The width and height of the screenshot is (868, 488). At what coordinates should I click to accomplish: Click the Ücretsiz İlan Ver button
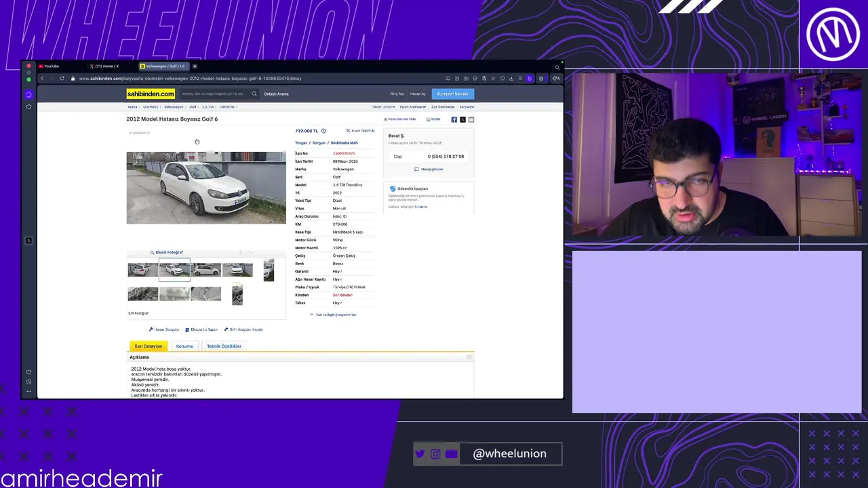point(452,94)
